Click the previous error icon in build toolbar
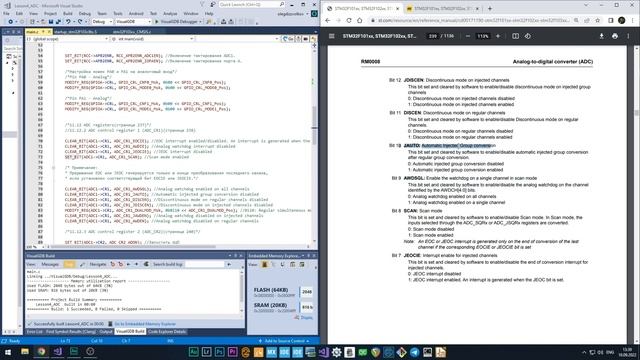 click(113, 264)
